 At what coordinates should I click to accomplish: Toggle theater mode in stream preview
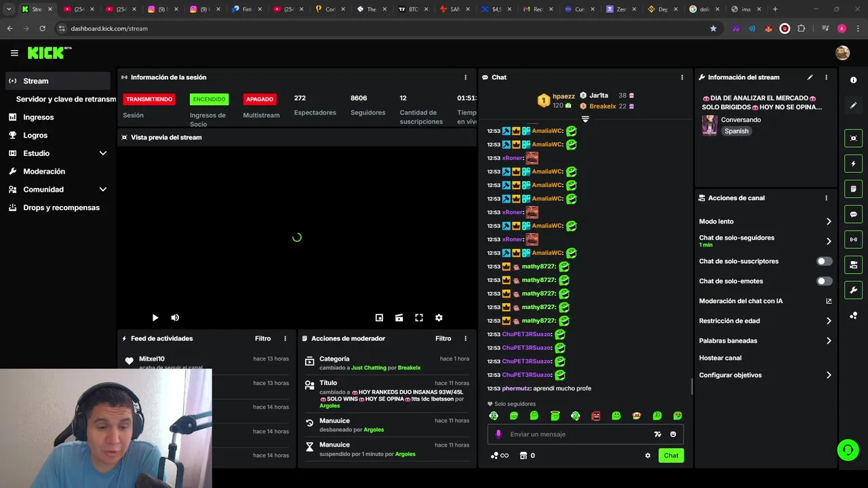[x=399, y=317]
